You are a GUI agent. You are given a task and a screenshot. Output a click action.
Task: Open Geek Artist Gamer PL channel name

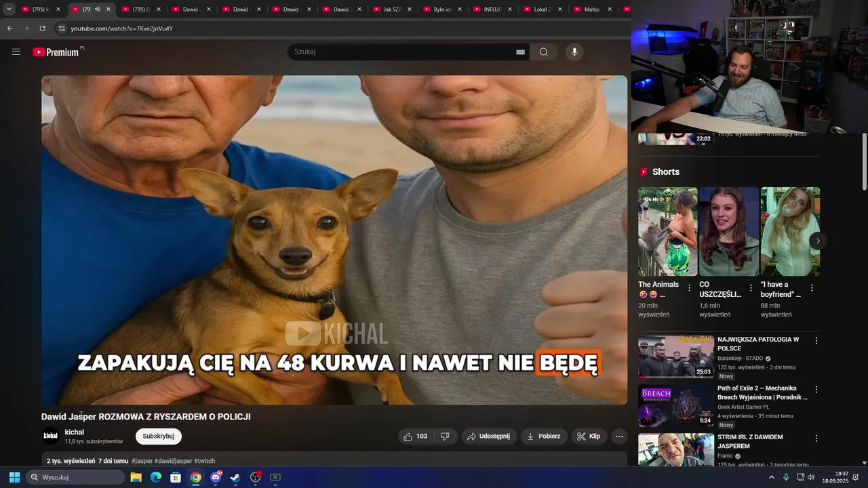click(743, 407)
